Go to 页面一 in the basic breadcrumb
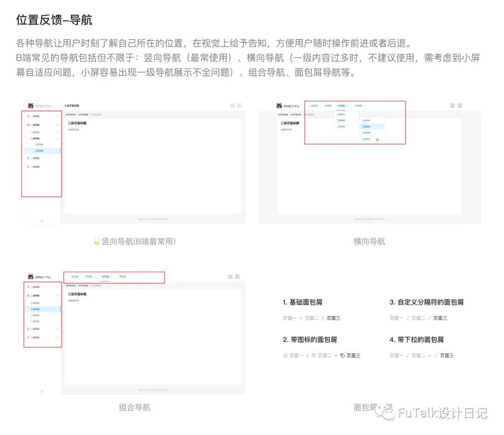 pyautogui.click(x=290, y=318)
